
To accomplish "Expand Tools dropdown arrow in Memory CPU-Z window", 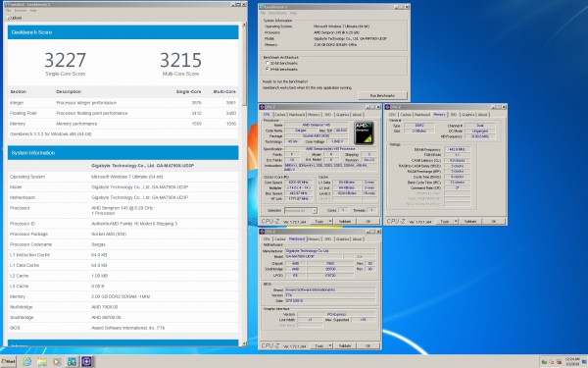I will click(x=456, y=222).
